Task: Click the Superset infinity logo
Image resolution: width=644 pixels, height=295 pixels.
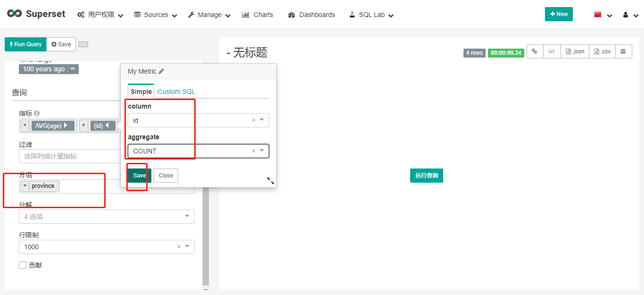Action: (14, 14)
